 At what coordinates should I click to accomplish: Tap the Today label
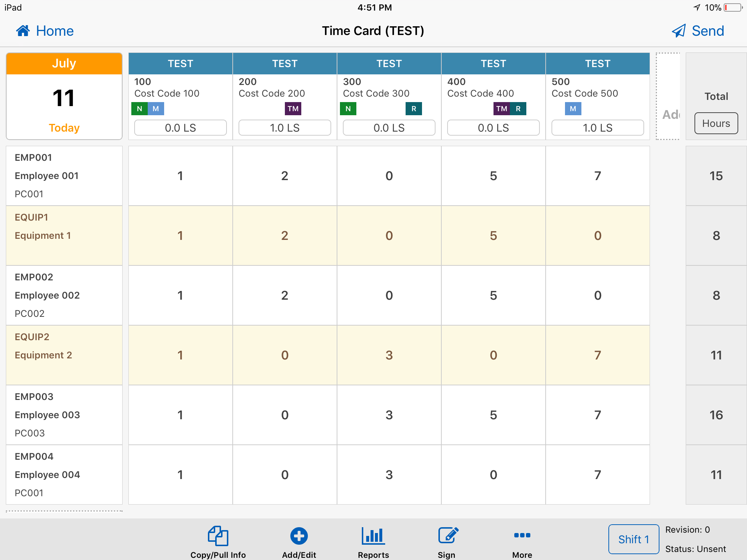tap(64, 128)
